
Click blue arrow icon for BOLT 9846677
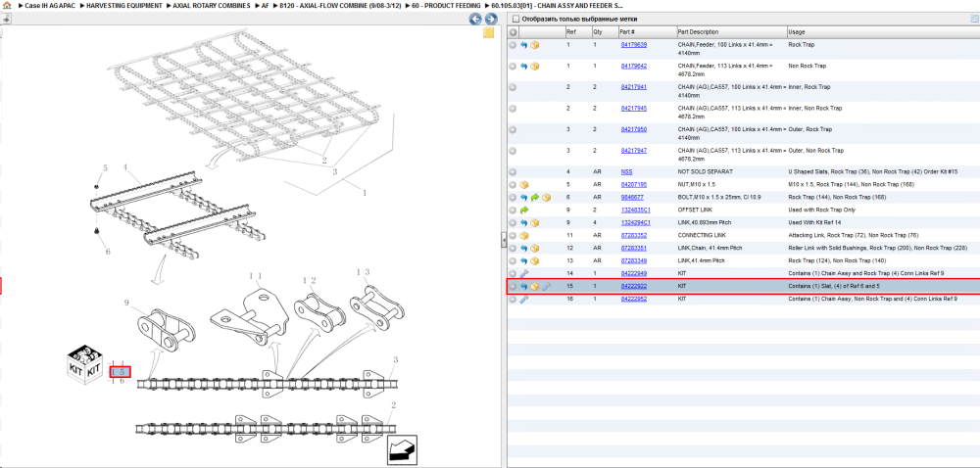click(524, 197)
